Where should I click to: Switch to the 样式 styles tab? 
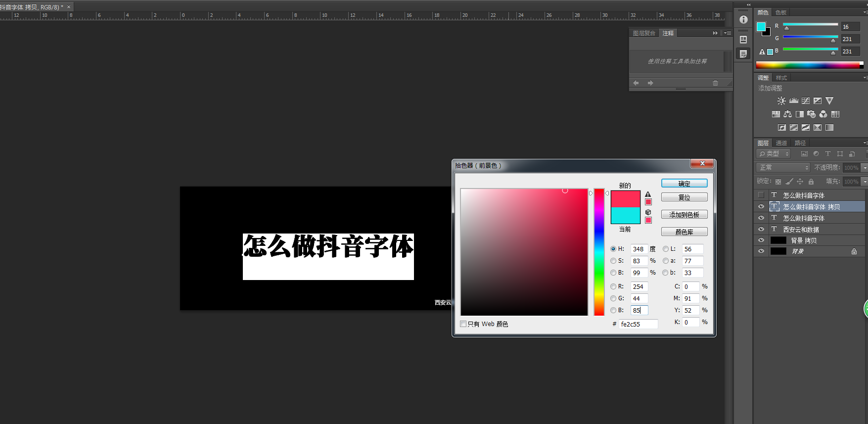[x=781, y=78]
